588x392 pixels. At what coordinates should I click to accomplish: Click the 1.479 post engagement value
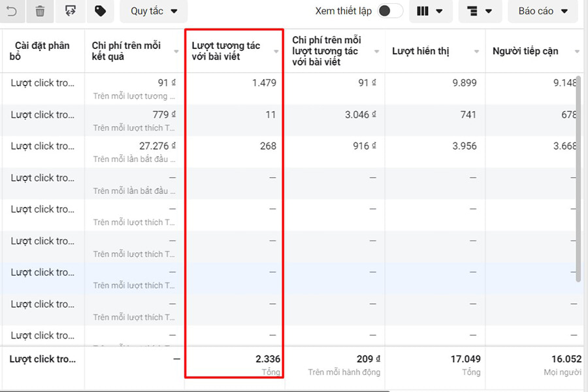[264, 83]
